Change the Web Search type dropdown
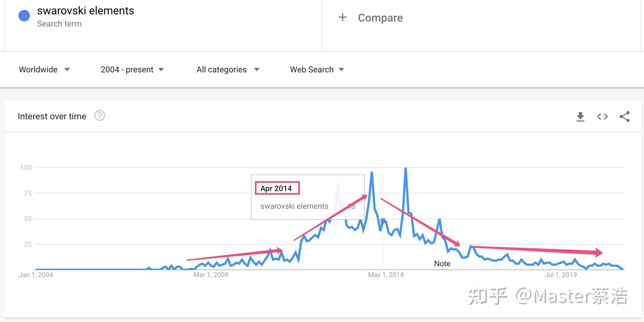 (317, 70)
